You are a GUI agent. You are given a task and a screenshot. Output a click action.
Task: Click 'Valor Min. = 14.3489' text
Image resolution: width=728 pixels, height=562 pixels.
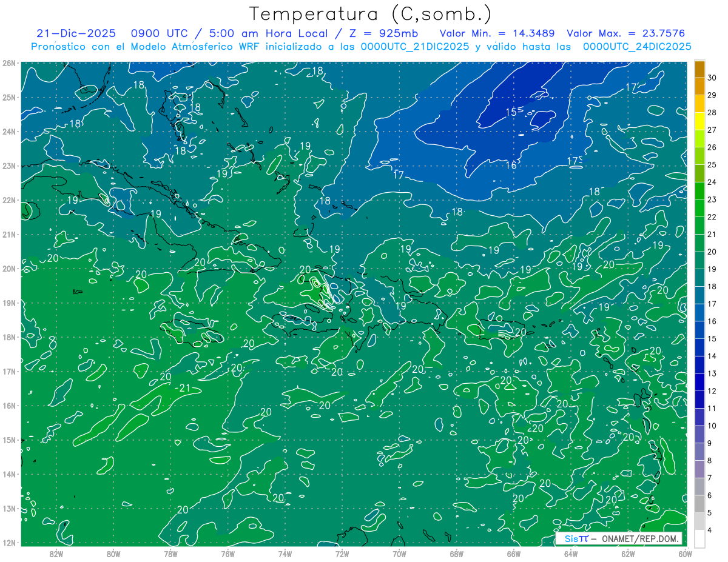coord(497,33)
